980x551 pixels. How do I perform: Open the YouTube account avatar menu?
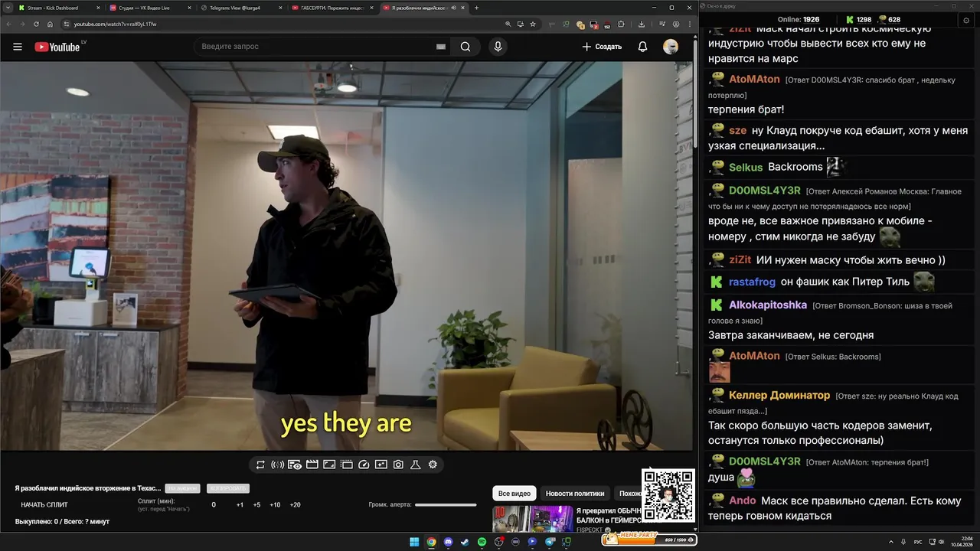click(671, 47)
